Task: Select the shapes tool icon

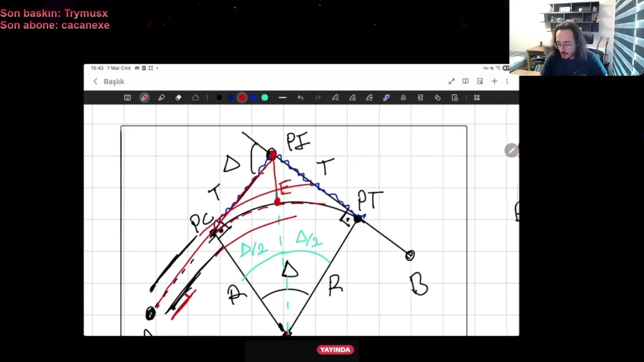Action: point(437,98)
